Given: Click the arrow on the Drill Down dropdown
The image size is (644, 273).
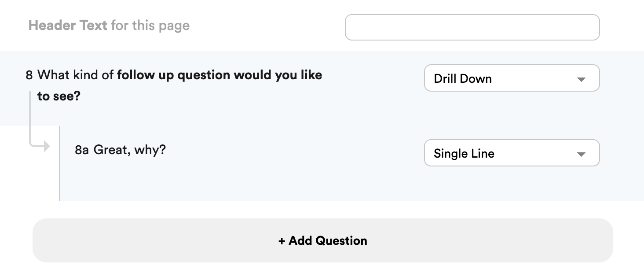Looking at the screenshot, I should coord(581,80).
